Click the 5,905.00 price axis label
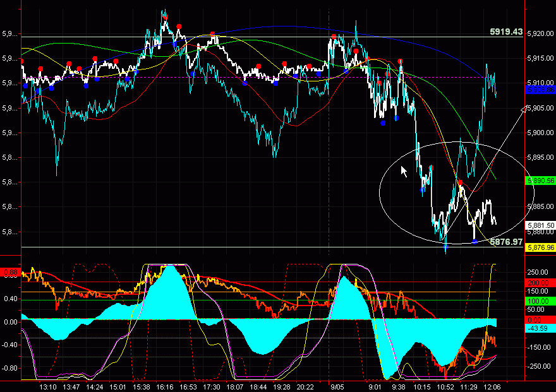Image resolution: width=556 pixels, height=392 pixels. pos(540,108)
